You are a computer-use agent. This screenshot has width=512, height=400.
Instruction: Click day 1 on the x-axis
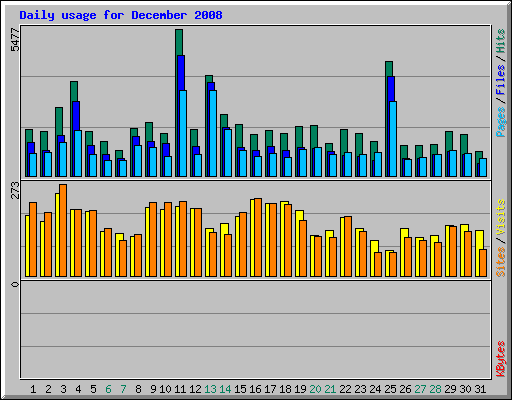33,389
